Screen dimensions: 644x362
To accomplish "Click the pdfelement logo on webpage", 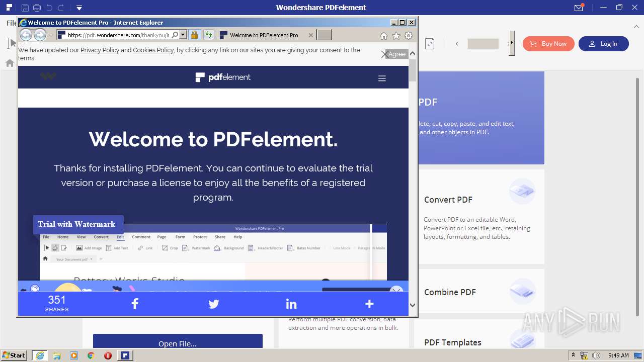I will [x=223, y=77].
